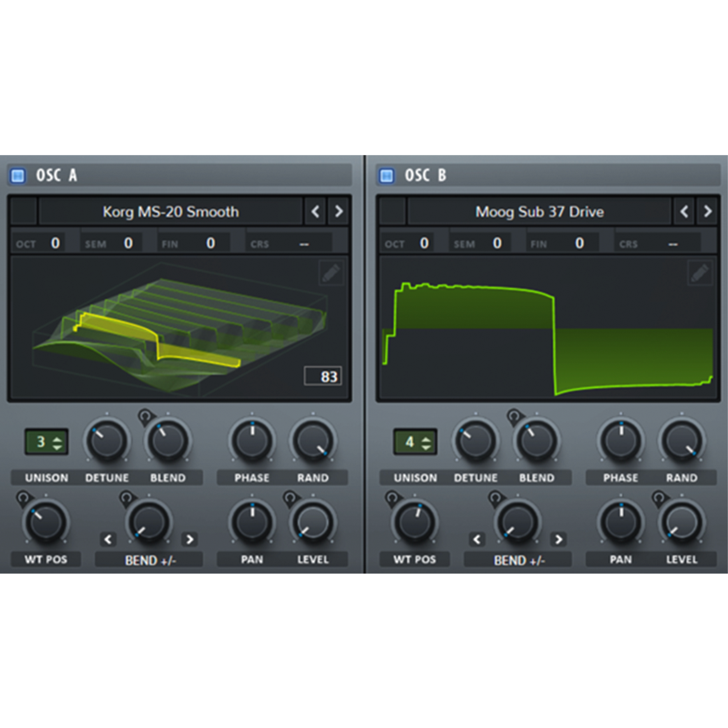Click OSC B Level knob
This screenshot has height=728, width=728.
[x=682, y=522]
